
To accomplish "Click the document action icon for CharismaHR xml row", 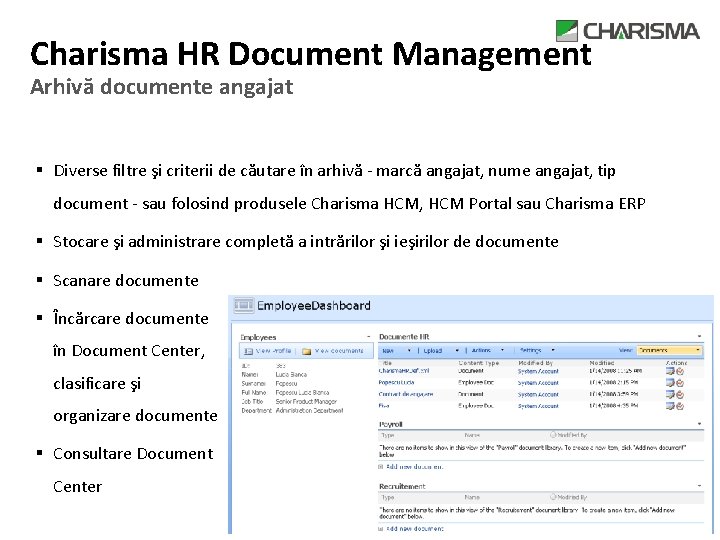I will [x=670, y=371].
